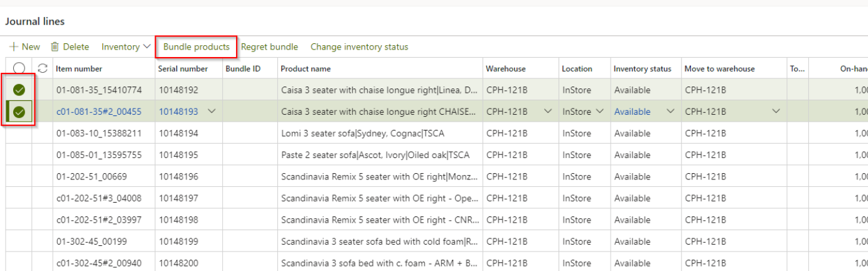This screenshot has width=868, height=271.
Task: Click the Bundle ID column header
Action: pyautogui.click(x=242, y=69)
